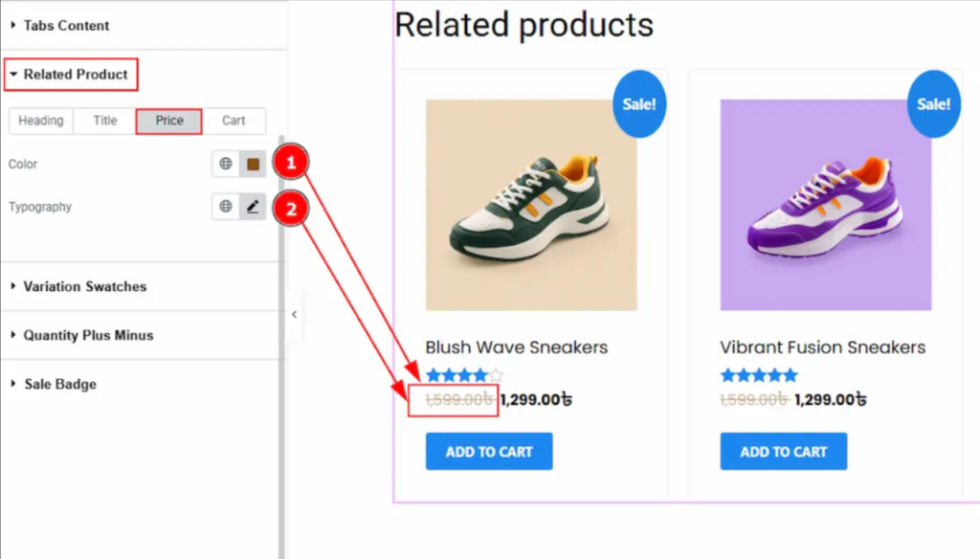Collapse the side panel with arrow handle
980x559 pixels.
coord(294,314)
